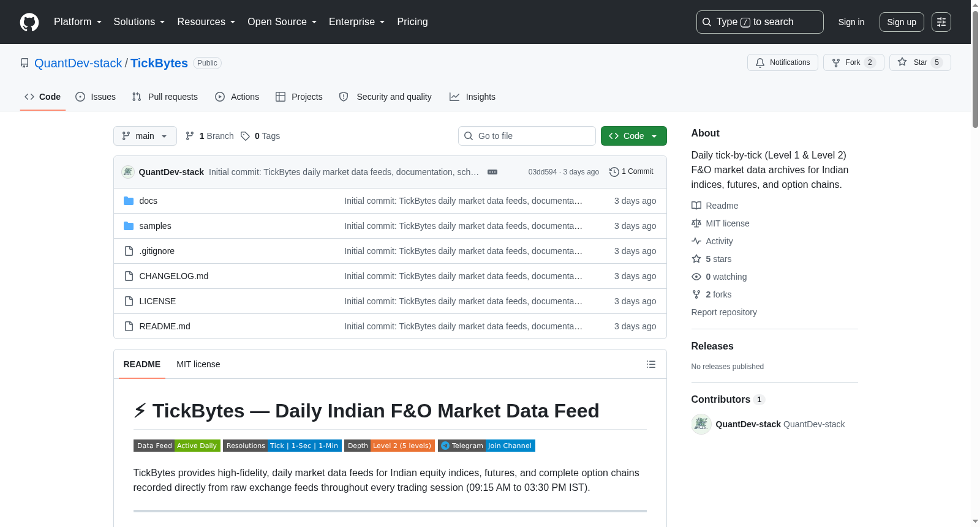Open the README.md row commit message

pos(463,326)
